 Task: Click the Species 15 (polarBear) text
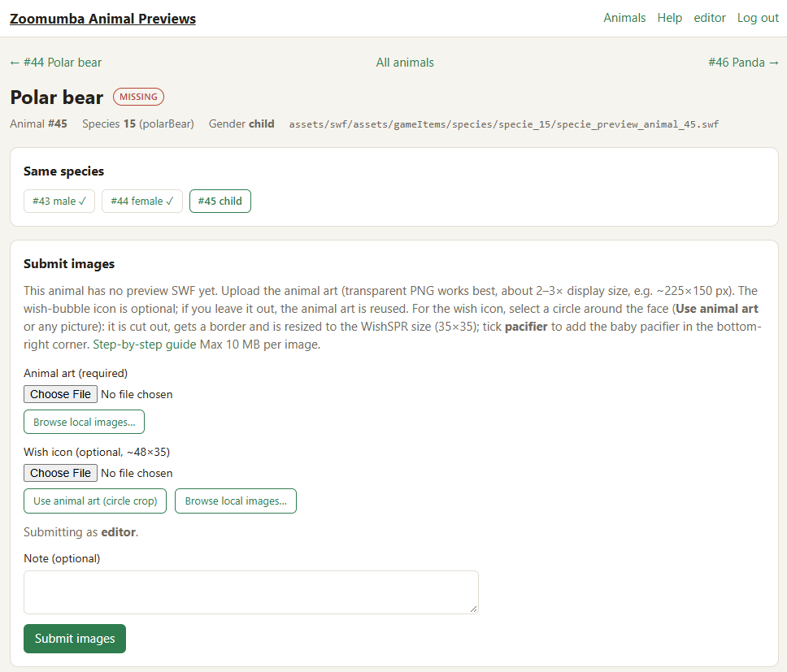138,124
